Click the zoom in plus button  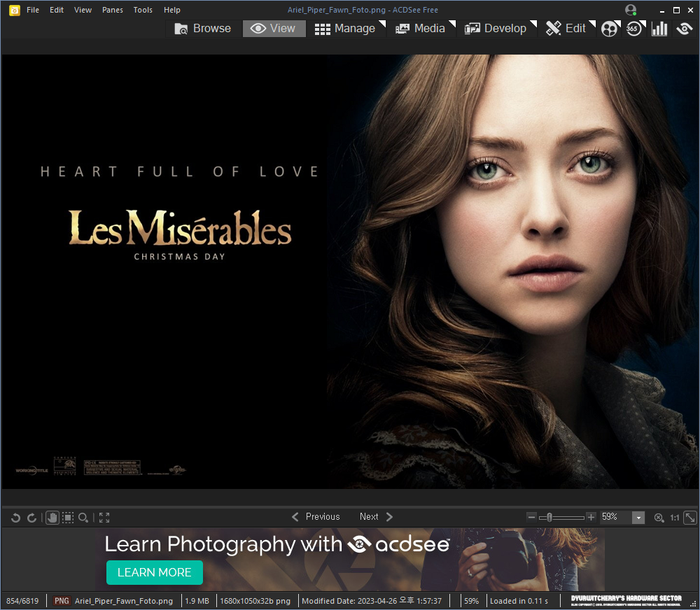pyautogui.click(x=591, y=517)
